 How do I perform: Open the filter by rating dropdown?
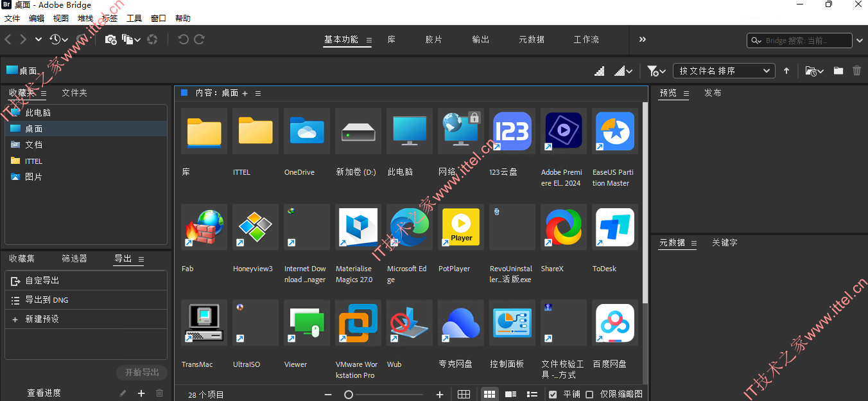pos(656,71)
